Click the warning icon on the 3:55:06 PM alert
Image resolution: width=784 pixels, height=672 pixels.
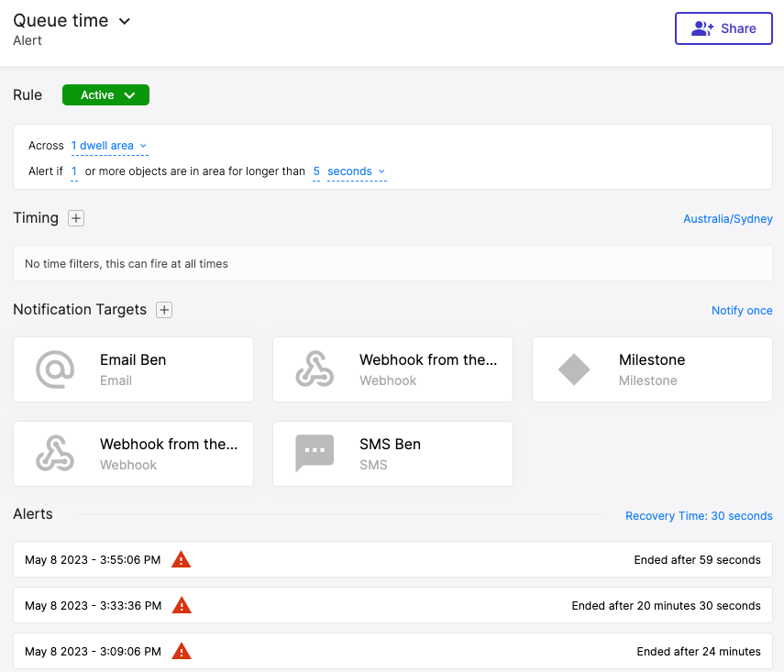click(x=182, y=559)
